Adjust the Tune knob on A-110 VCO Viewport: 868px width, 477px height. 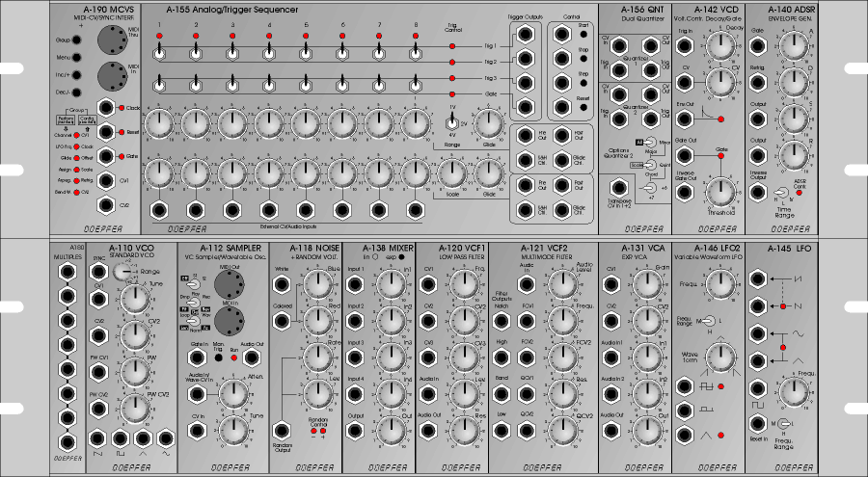click(x=134, y=300)
